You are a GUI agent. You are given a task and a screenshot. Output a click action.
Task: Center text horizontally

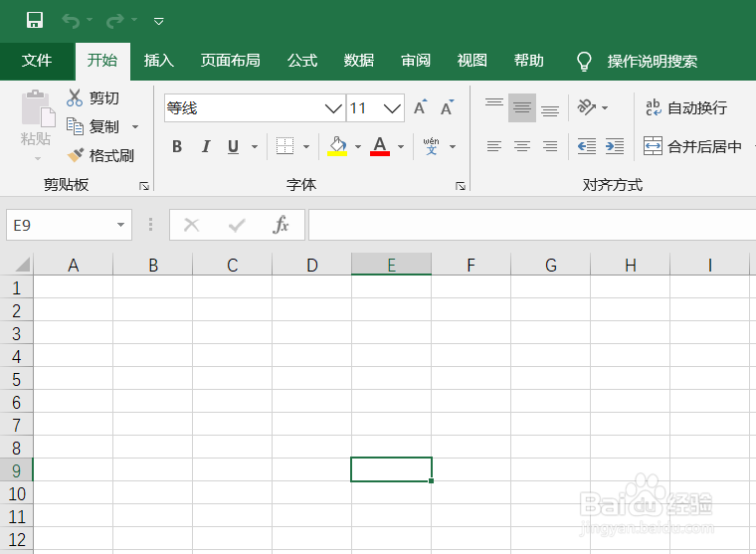coord(522,146)
